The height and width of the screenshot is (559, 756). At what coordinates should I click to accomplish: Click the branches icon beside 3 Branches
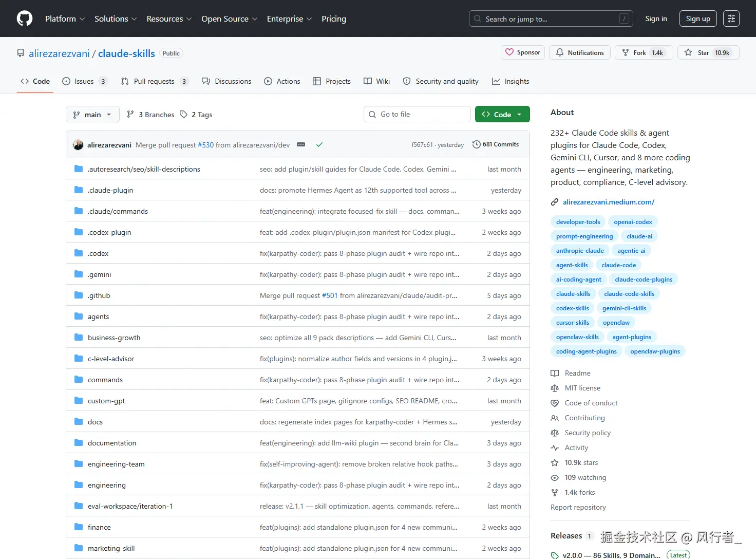[130, 115]
